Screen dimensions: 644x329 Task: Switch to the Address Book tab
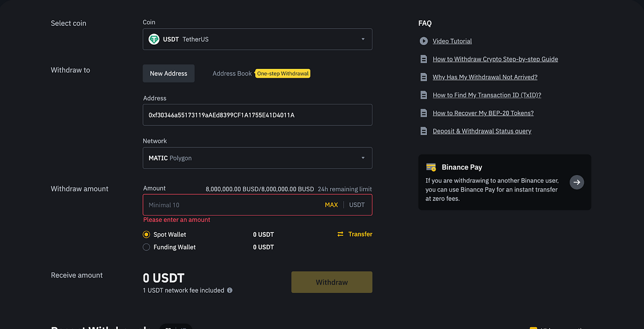pyautogui.click(x=232, y=74)
